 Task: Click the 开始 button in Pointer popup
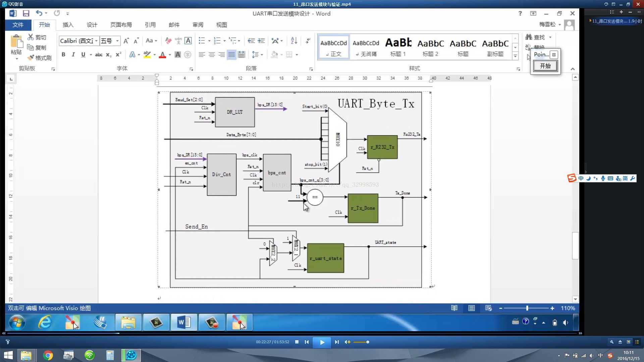545,66
